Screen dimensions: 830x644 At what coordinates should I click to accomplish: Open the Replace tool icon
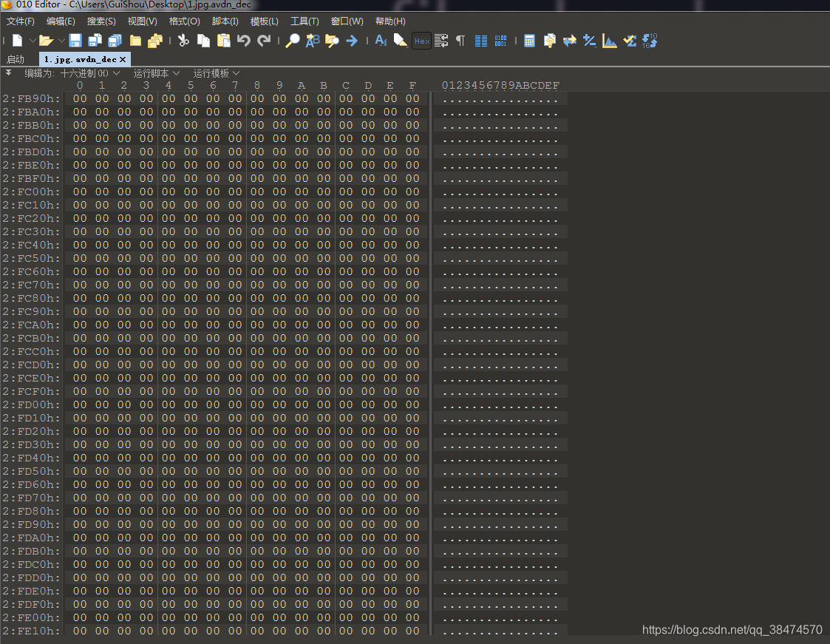click(313, 41)
